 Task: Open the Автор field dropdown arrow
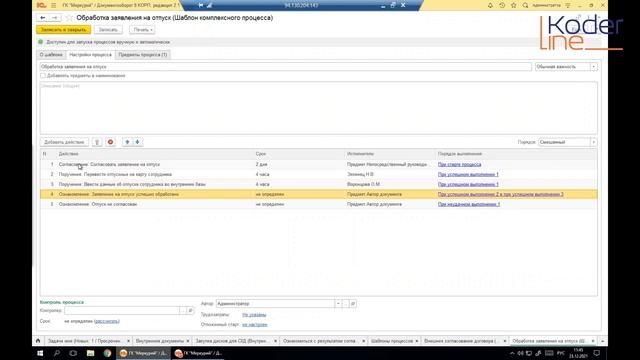point(338,304)
